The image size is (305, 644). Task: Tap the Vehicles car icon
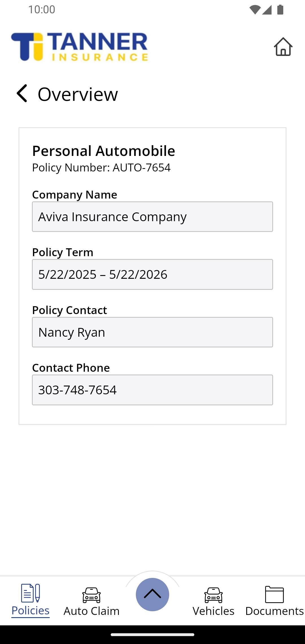pos(213,595)
